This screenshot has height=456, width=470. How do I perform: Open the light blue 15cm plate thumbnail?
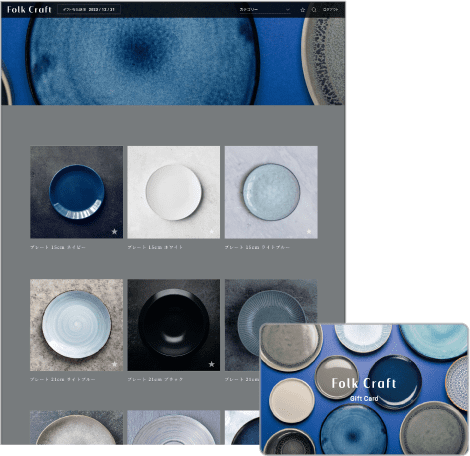[271, 192]
